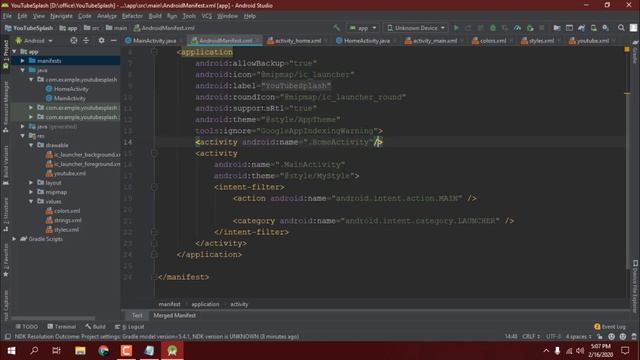Collapse the drawable folder
The width and height of the screenshot is (640, 360).
pos(31,145)
